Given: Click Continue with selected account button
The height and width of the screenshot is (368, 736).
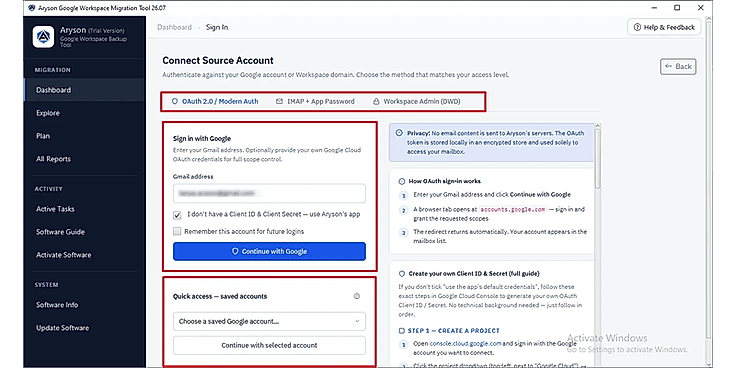Looking at the screenshot, I should tap(269, 345).
